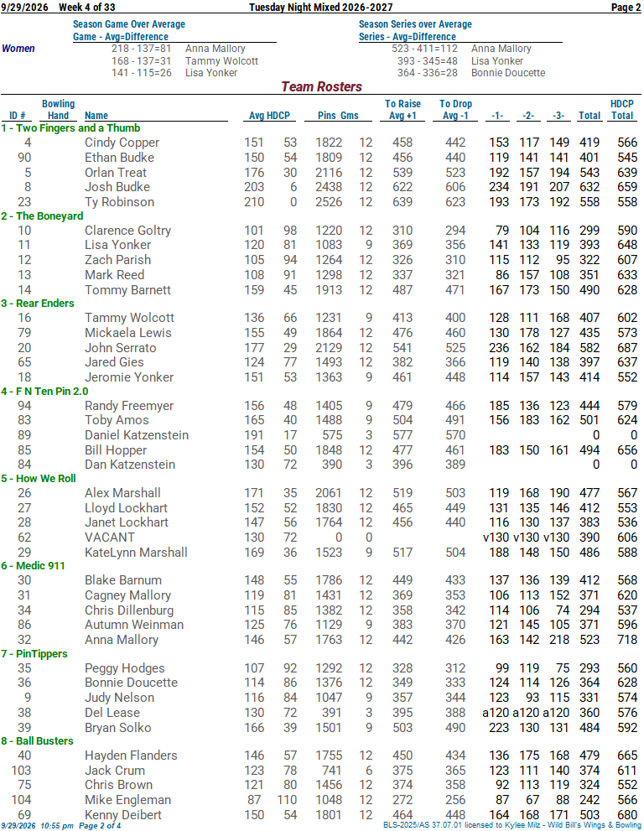This screenshot has height=831, width=644.
Task: Click the 'Page 2' label at top right
Action: (626, 7)
